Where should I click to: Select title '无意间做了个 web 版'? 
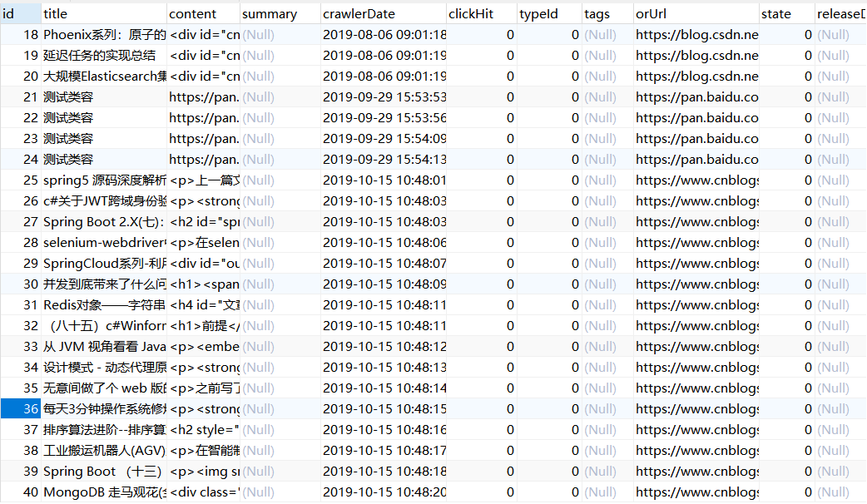point(104,388)
